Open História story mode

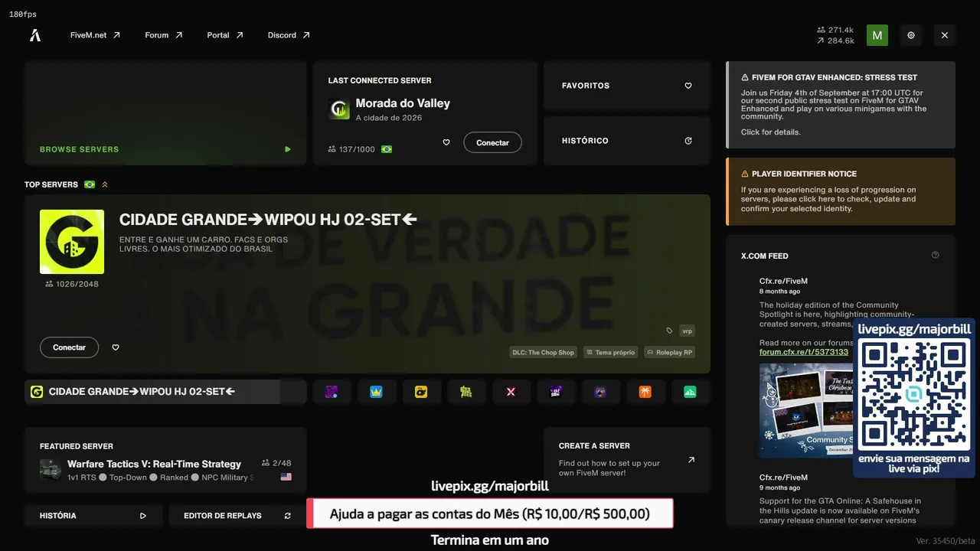pos(93,516)
